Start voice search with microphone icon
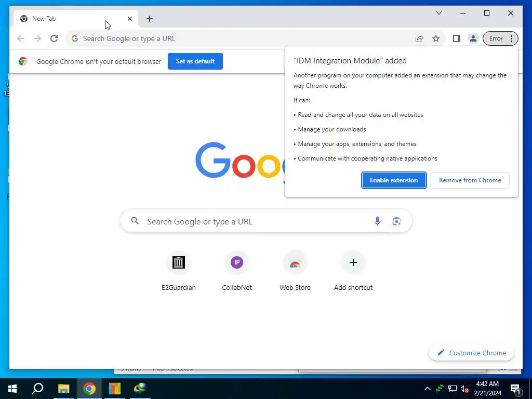Screen dimensions: 532x399 click(x=377, y=221)
